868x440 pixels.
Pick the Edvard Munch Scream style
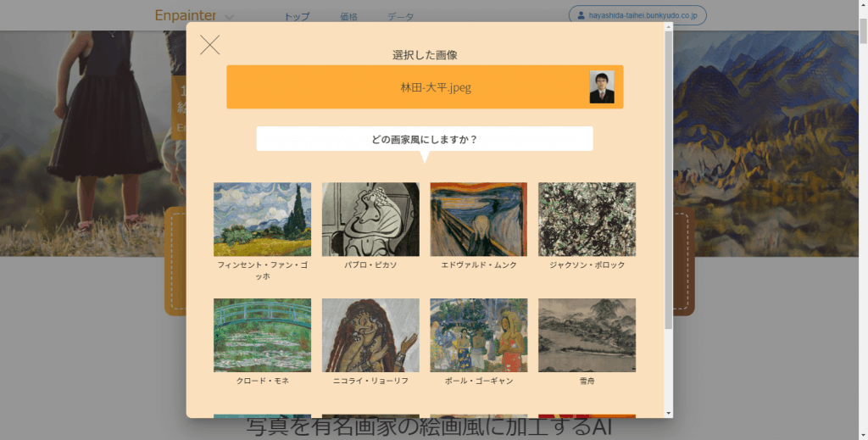479,220
